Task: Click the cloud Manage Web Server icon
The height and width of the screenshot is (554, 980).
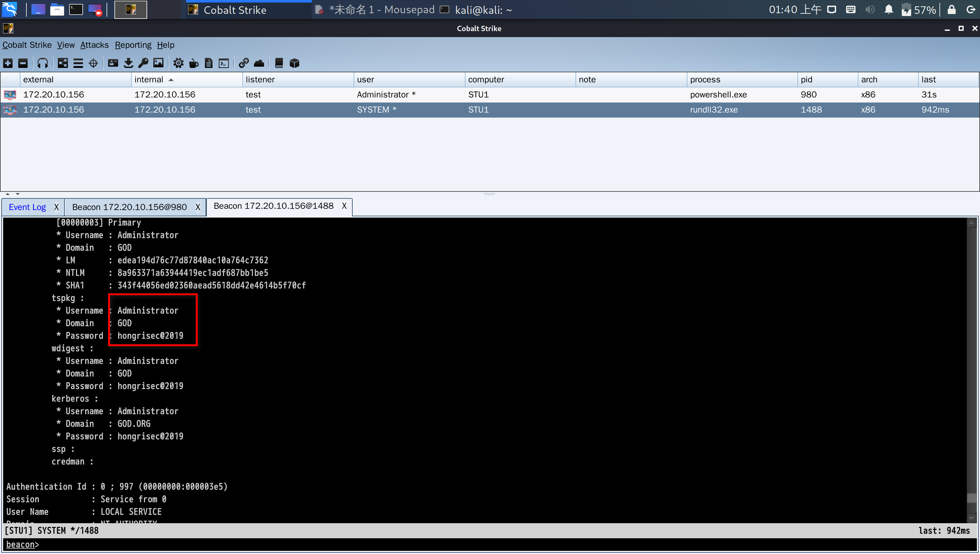Action: [259, 63]
